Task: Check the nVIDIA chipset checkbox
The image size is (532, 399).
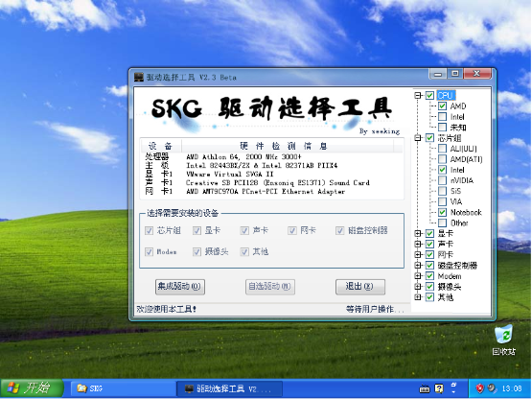Action: [442, 180]
